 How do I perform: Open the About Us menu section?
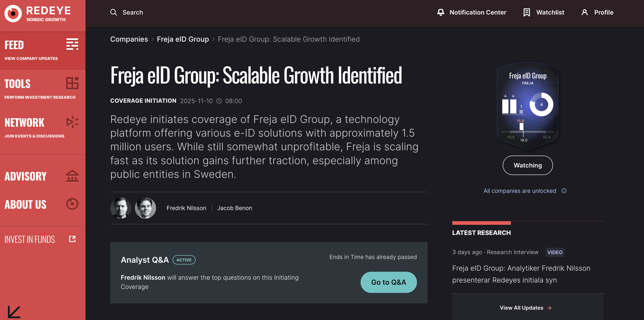[26, 204]
